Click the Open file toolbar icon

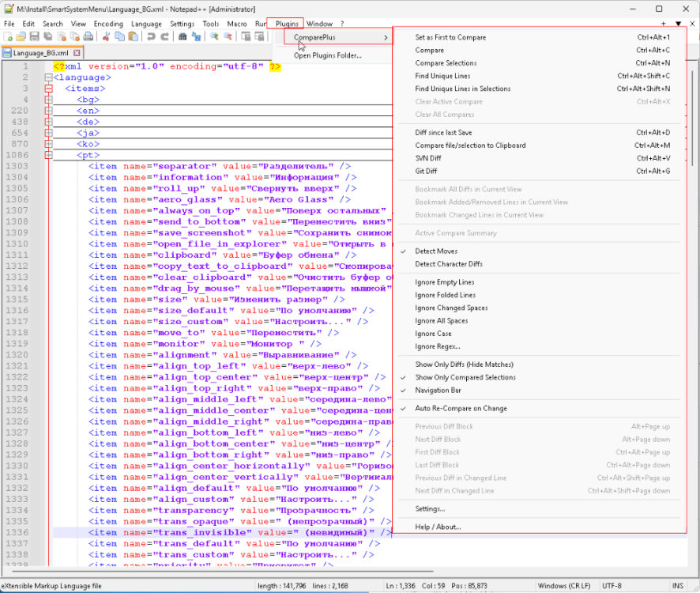(x=21, y=36)
